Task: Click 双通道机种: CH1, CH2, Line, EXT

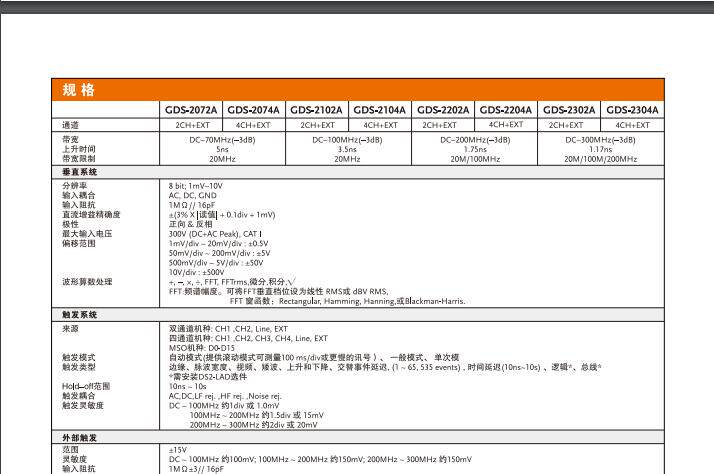Action: point(228,329)
